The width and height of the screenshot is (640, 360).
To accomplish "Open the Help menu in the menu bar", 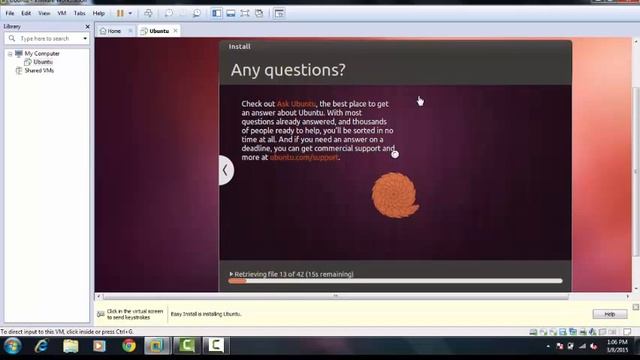I will click(x=99, y=13).
